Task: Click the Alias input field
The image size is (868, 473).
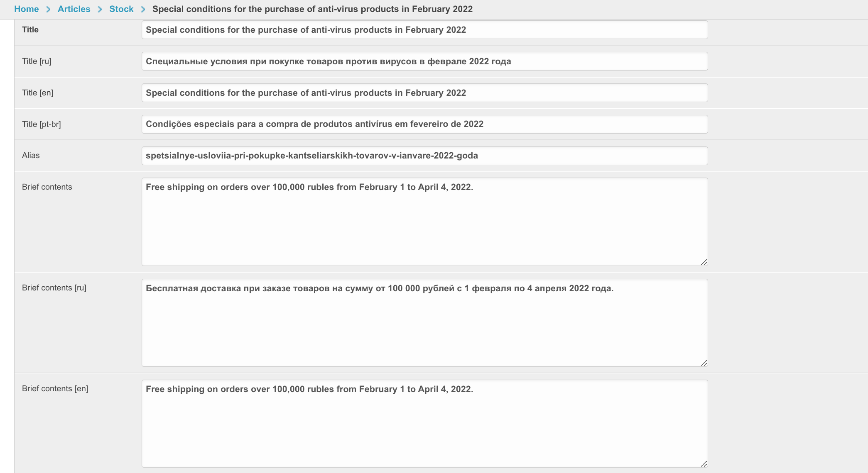Action: point(424,156)
